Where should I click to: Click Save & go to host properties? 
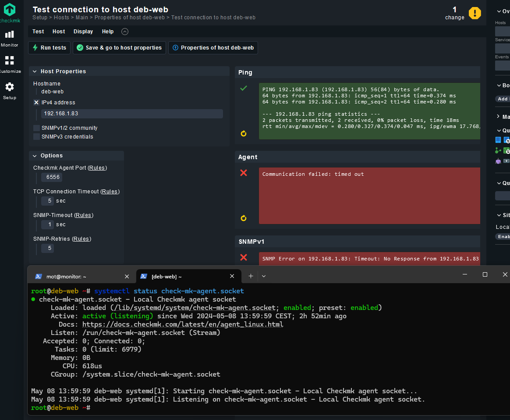119,48
